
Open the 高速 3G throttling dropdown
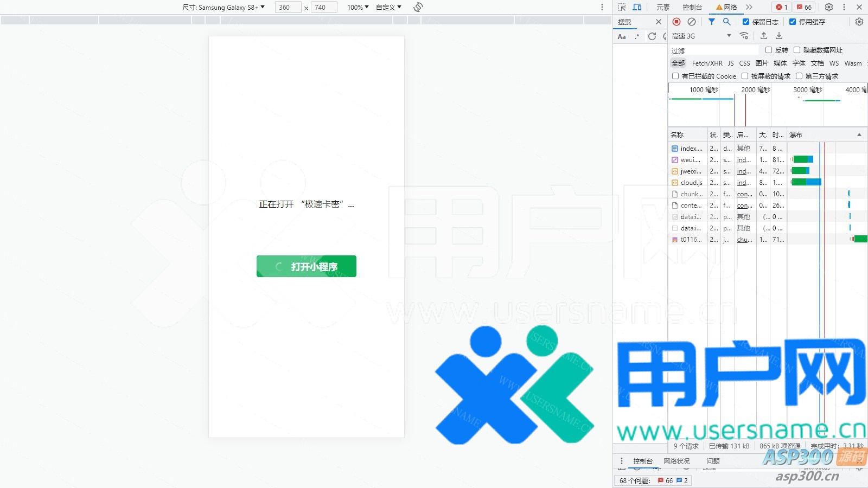point(701,36)
